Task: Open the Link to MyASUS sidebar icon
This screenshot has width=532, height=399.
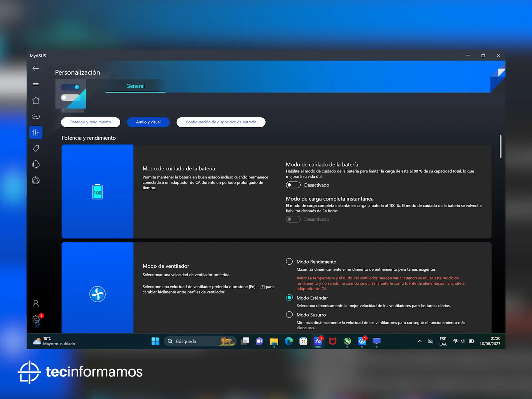Action: 36,117
